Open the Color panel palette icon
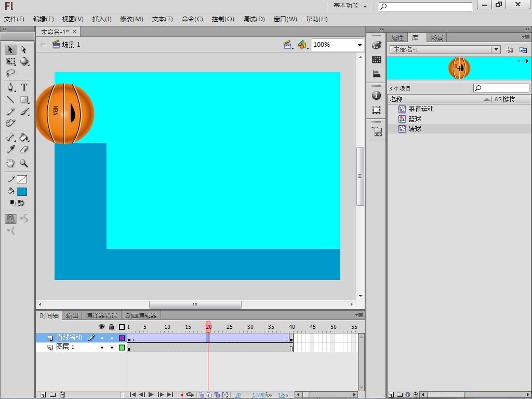Viewport: 532px width, 399px height. click(376, 45)
